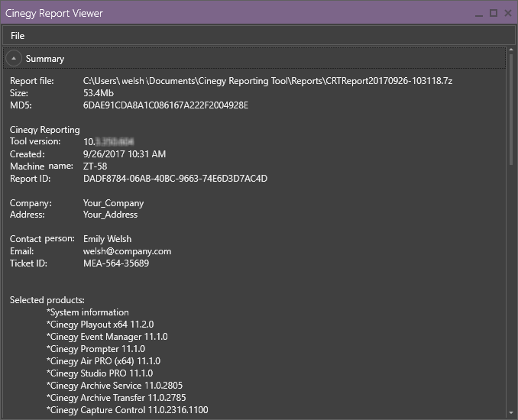Screen dimensions: 518x420
Task: Click the vertical scrollbar thumb
Action: (511, 109)
